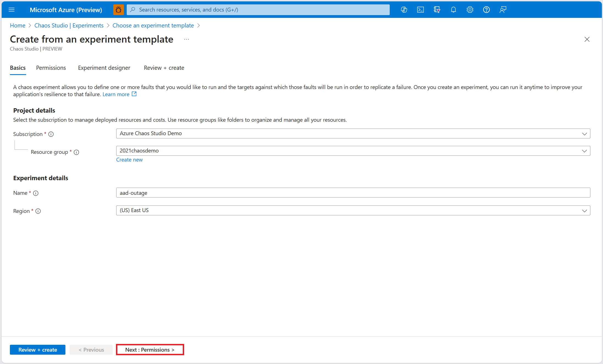
Task: Open the Resource group dropdown
Action: (x=585, y=151)
